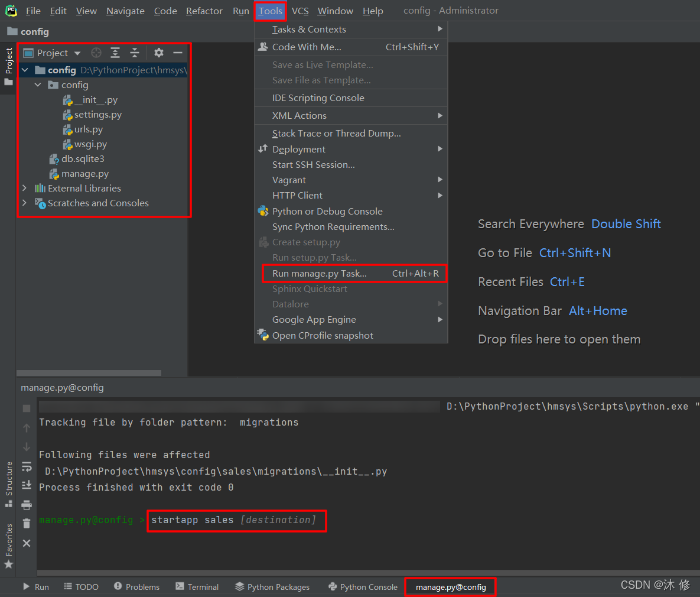The image size is (700, 597).
Task: Open the VCS menu
Action: 300,11
